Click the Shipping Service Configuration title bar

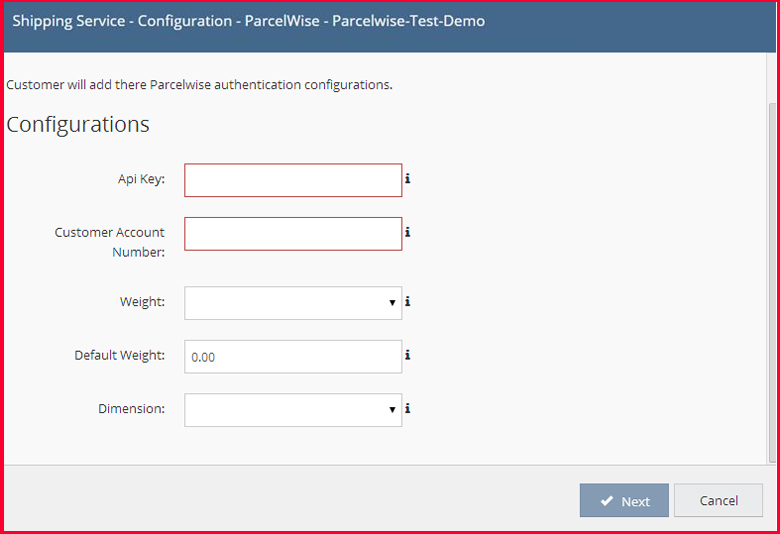coord(390,27)
